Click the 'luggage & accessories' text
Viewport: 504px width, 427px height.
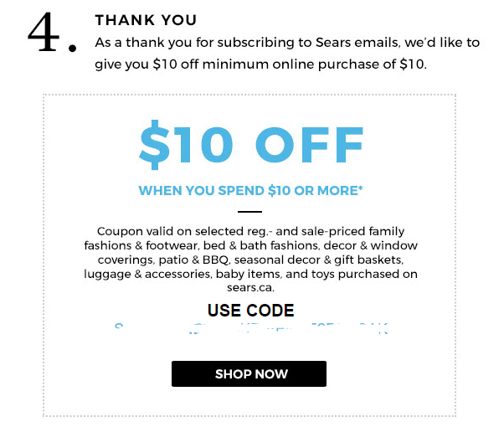(x=147, y=274)
